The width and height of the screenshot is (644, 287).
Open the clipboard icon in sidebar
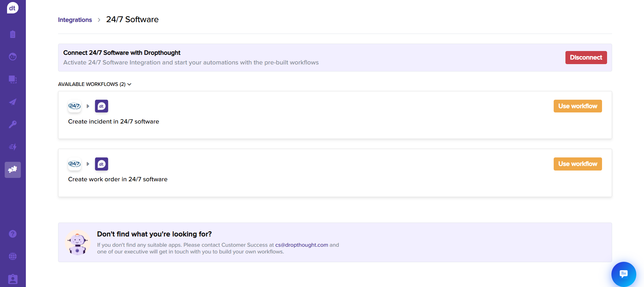coord(13,34)
